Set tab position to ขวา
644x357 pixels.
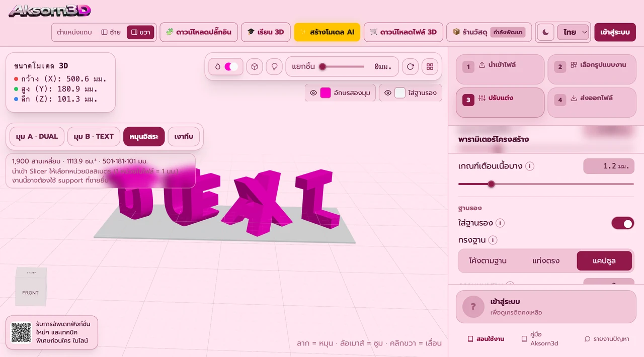click(x=140, y=32)
